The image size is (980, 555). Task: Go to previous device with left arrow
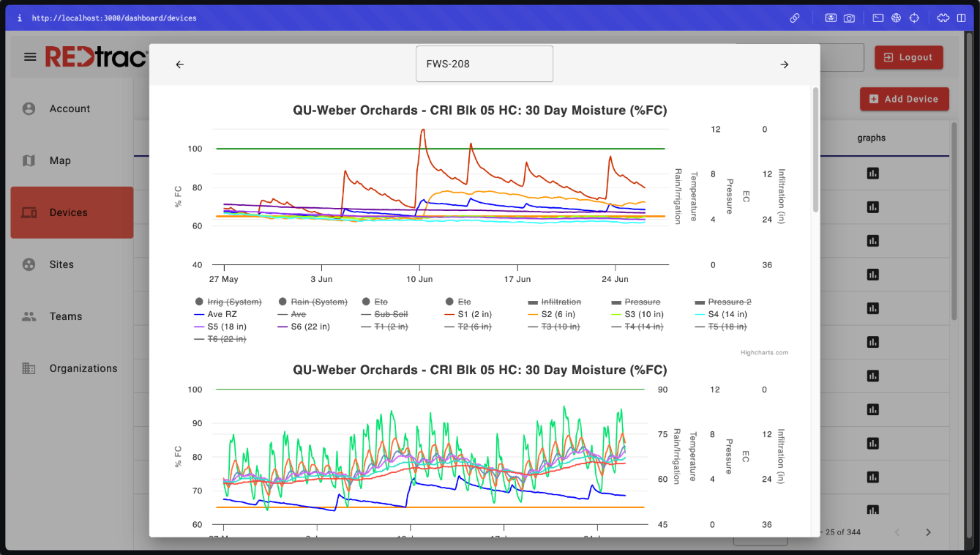point(180,64)
